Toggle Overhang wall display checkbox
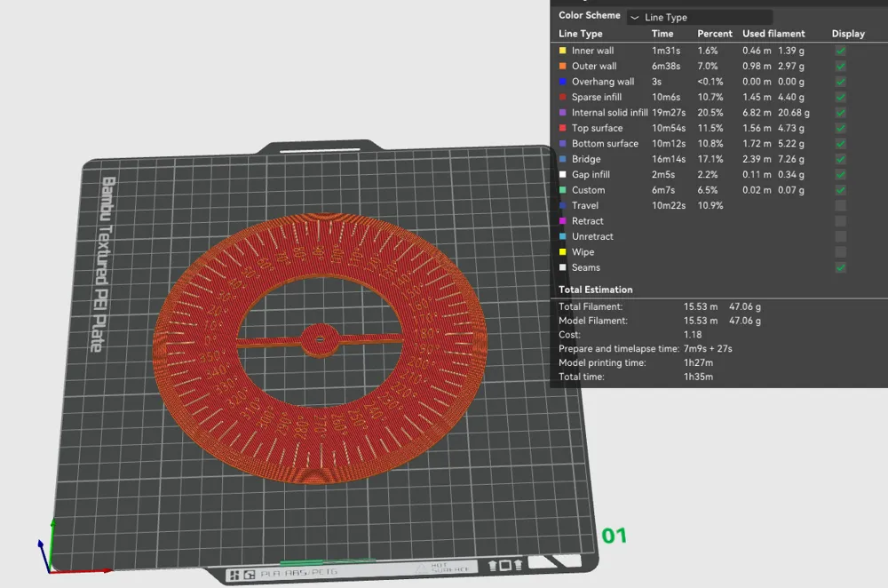Image resolution: width=888 pixels, height=588 pixels. [840, 82]
